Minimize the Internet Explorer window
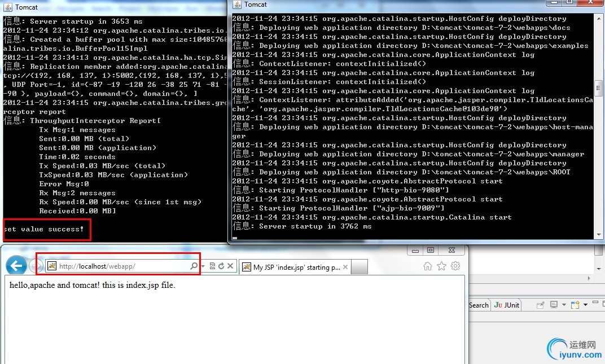The image size is (605, 364). click(415, 250)
